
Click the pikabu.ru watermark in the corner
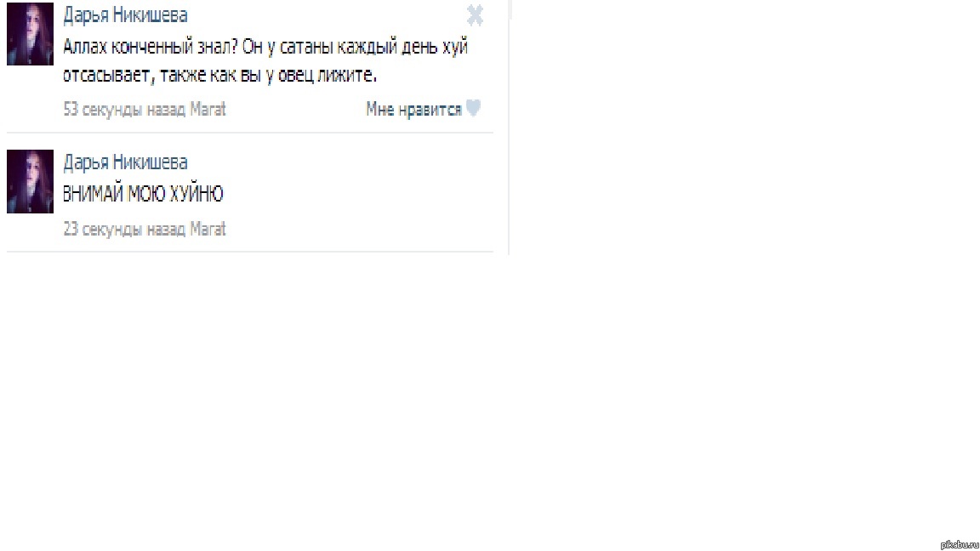tap(960, 545)
